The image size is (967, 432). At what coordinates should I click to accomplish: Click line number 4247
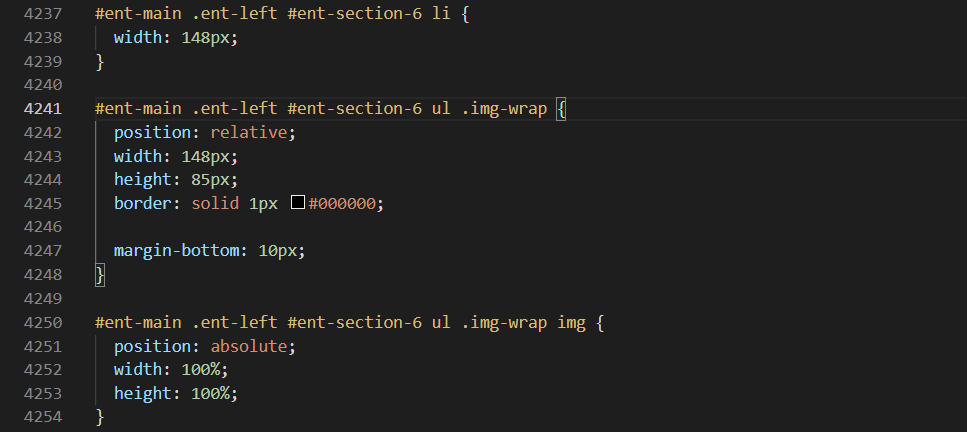(43, 251)
